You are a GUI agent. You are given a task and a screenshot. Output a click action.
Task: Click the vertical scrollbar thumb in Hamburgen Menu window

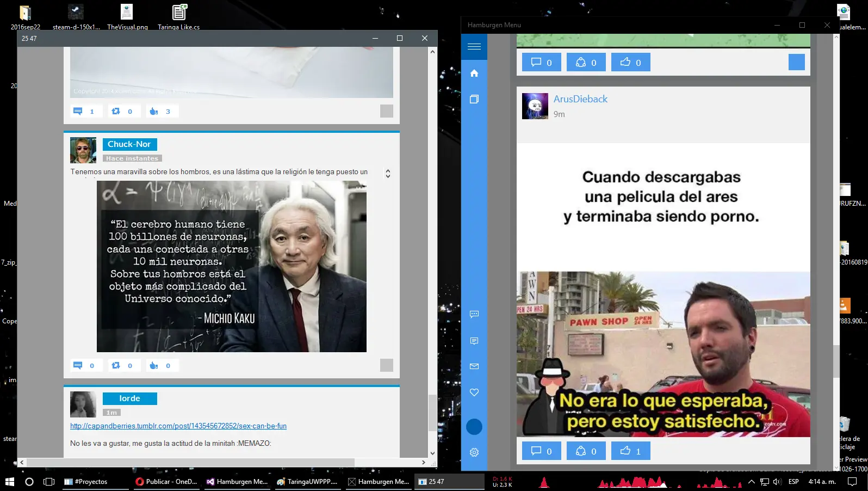836,361
